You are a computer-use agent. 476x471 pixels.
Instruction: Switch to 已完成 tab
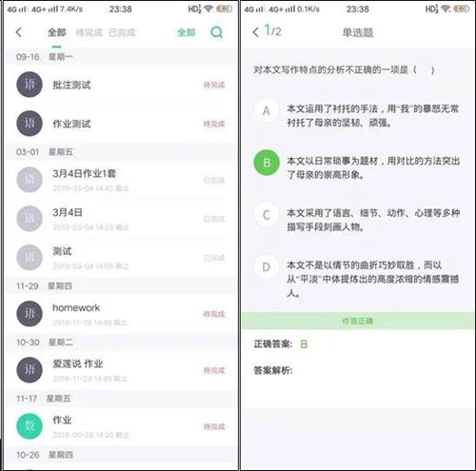coord(122,32)
